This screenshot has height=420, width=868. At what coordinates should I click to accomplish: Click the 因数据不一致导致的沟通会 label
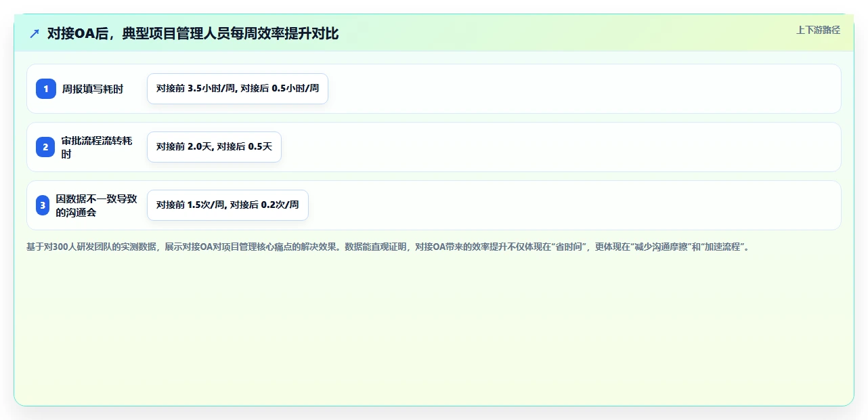97,205
